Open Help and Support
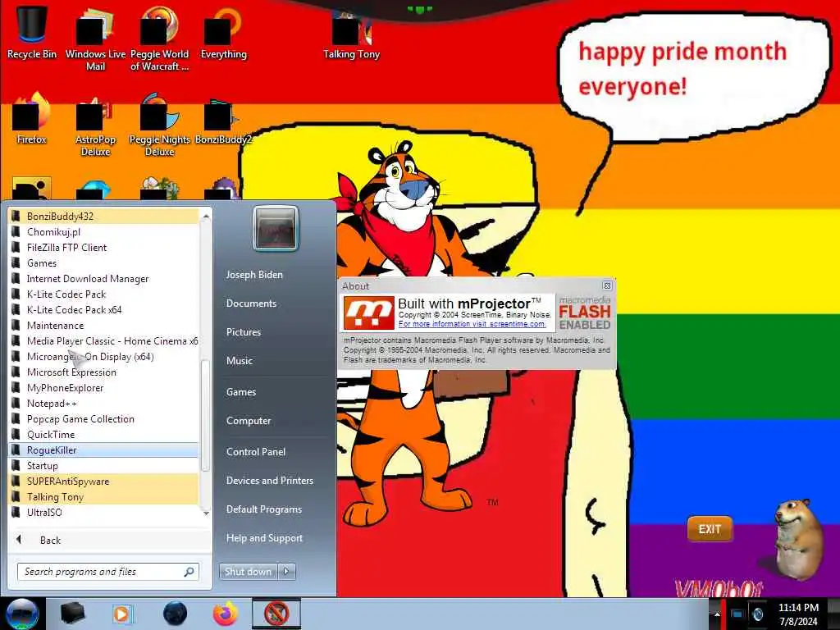The width and height of the screenshot is (840, 630). coord(265,538)
